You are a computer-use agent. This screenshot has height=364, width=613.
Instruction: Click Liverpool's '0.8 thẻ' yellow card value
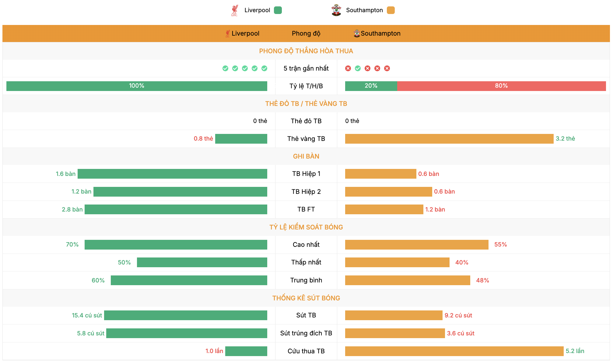pos(203,139)
